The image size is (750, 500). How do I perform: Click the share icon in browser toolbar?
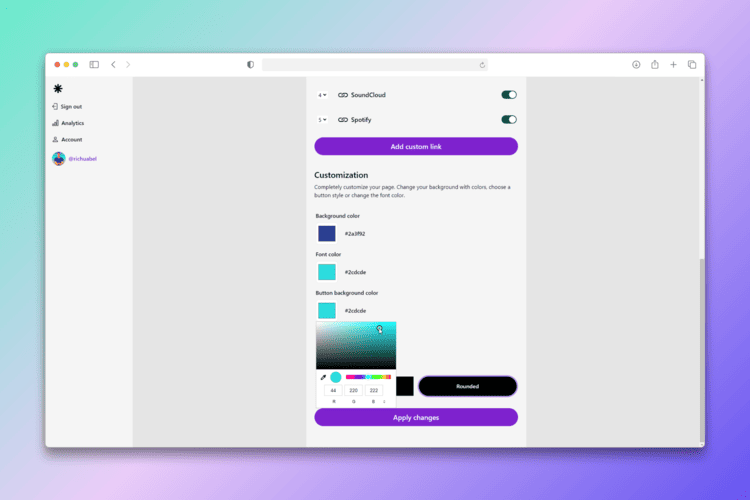click(x=655, y=65)
